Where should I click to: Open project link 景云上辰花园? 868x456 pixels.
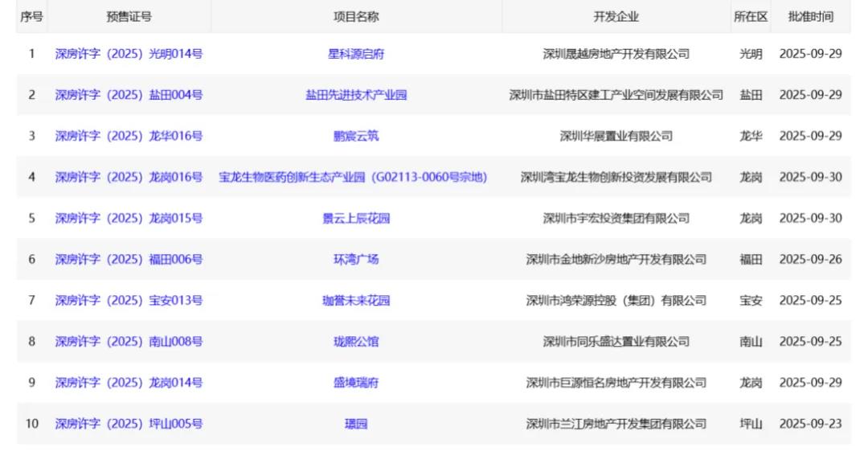pos(356,218)
